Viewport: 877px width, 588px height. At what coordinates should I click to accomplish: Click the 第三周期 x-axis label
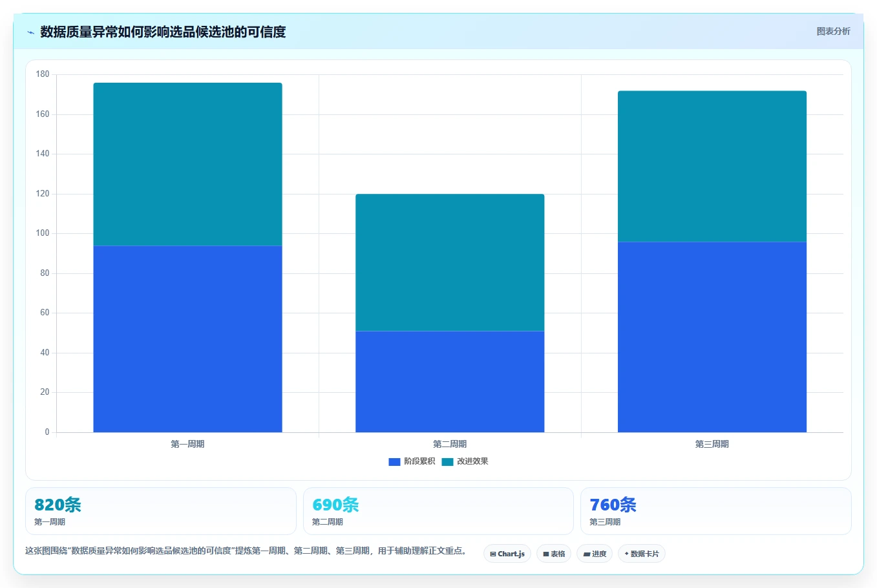pos(712,444)
